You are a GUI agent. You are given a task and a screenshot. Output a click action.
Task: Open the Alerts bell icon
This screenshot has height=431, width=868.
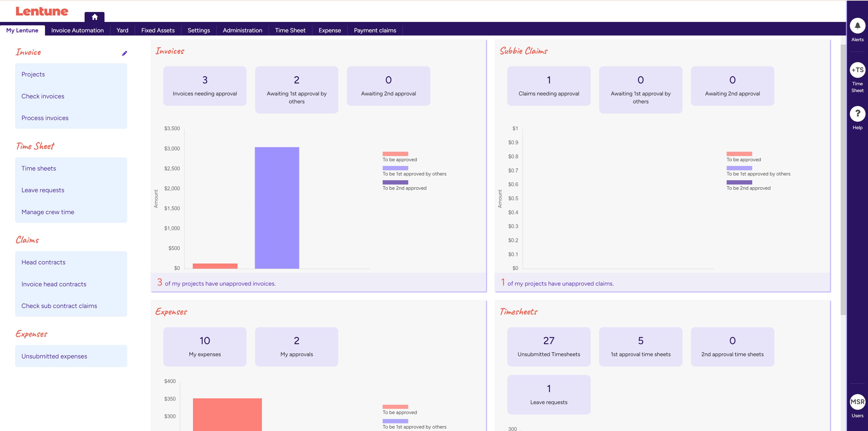857,26
